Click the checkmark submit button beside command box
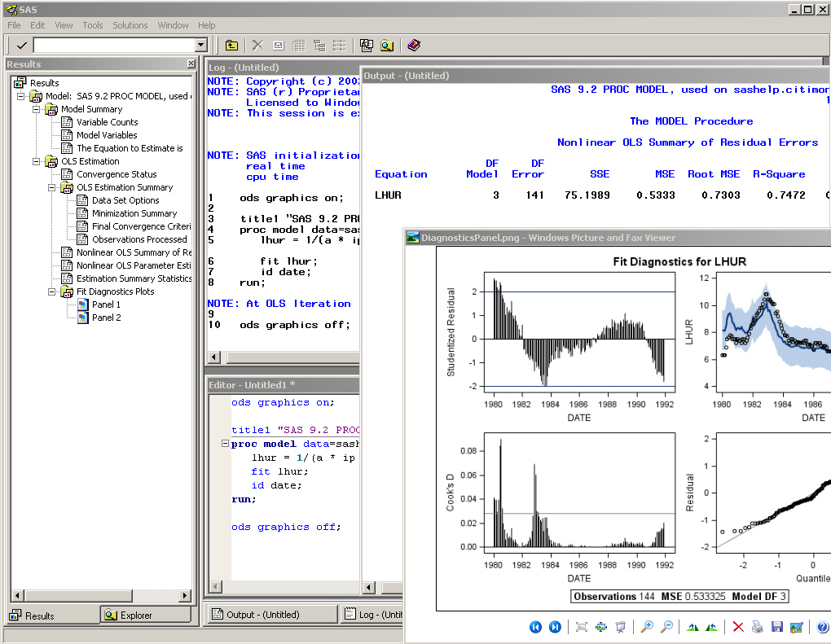Screen dimensions: 831x644 pyautogui.click(x=21, y=46)
